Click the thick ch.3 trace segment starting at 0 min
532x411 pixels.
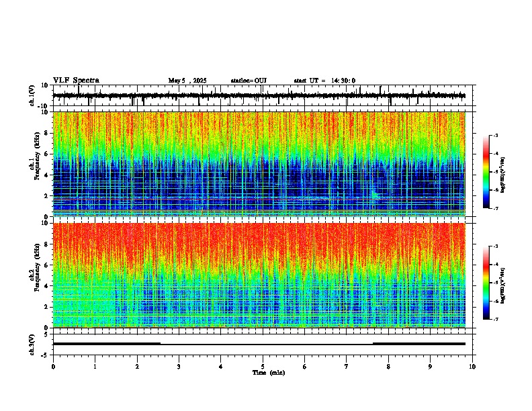107,344
